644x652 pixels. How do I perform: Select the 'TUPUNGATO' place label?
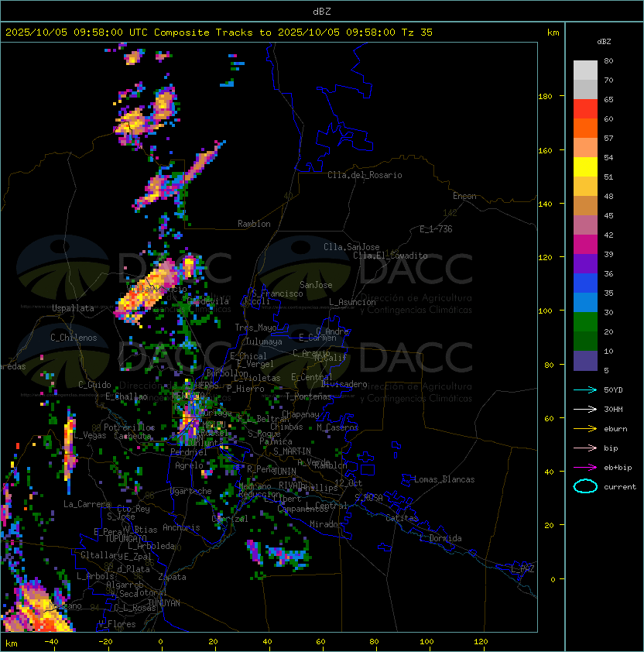126,538
